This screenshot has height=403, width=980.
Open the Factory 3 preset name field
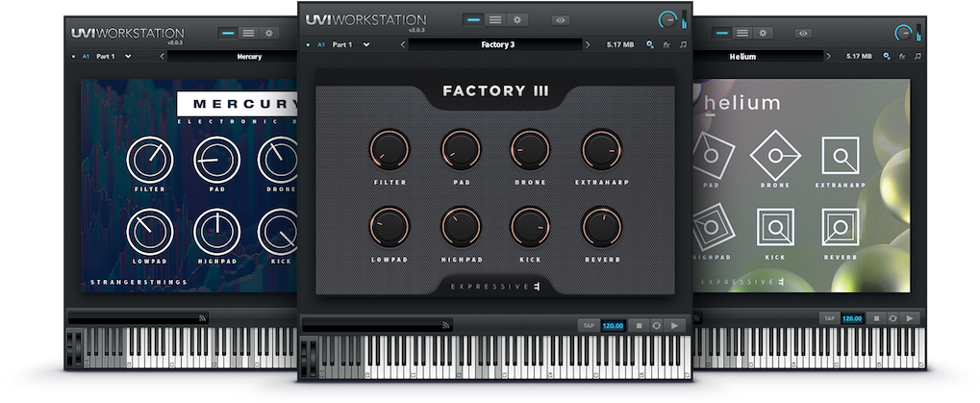pos(497,44)
